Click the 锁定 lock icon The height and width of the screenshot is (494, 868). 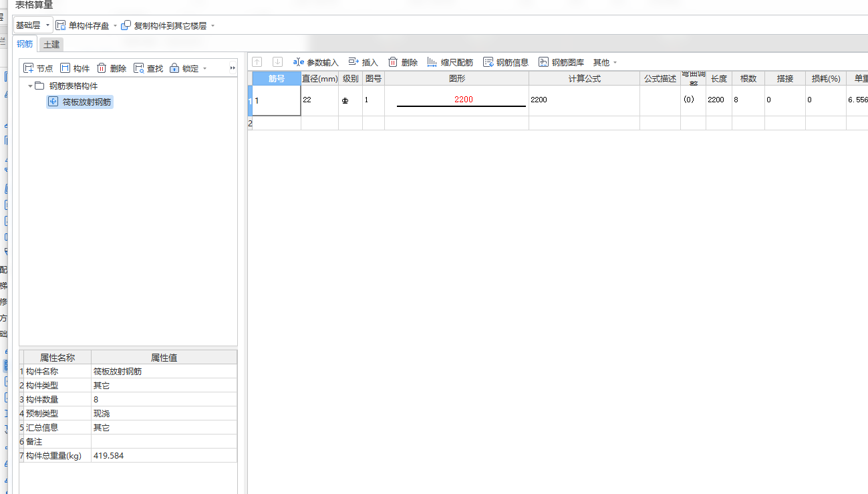(174, 68)
